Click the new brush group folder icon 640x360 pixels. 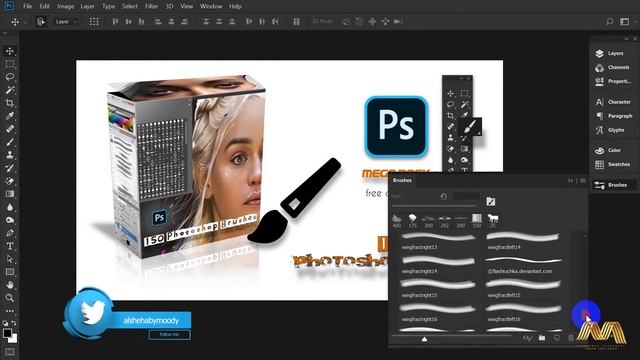(542, 338)
